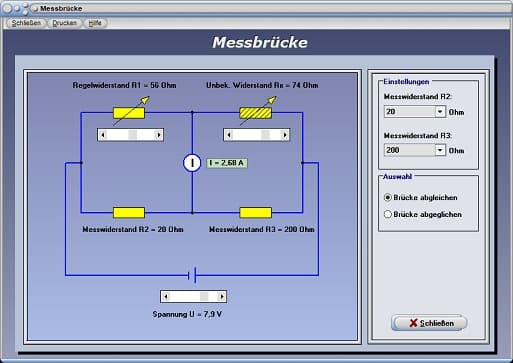Click the Rx unknown resistor slider thumb

(265, 135)
